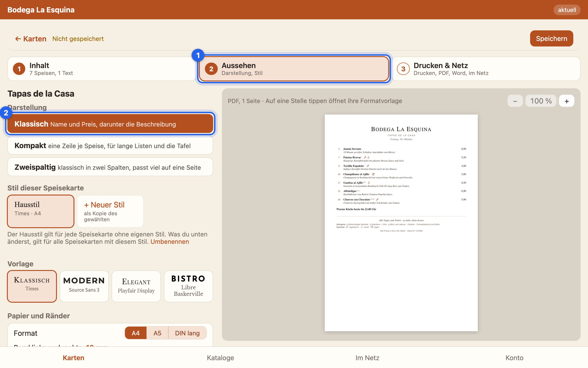Set paper format to DIN lang
The image size is (588, 368).
[187, 333]
